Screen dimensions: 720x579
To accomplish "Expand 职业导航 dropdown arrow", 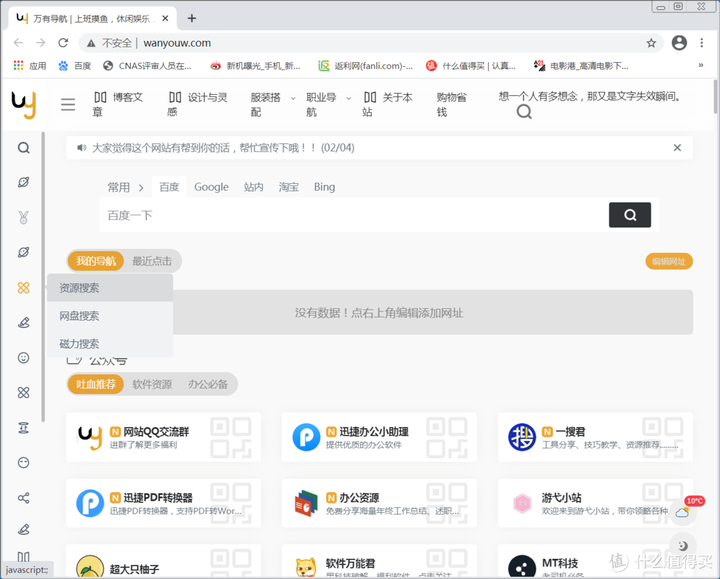I will click(349, 98).
